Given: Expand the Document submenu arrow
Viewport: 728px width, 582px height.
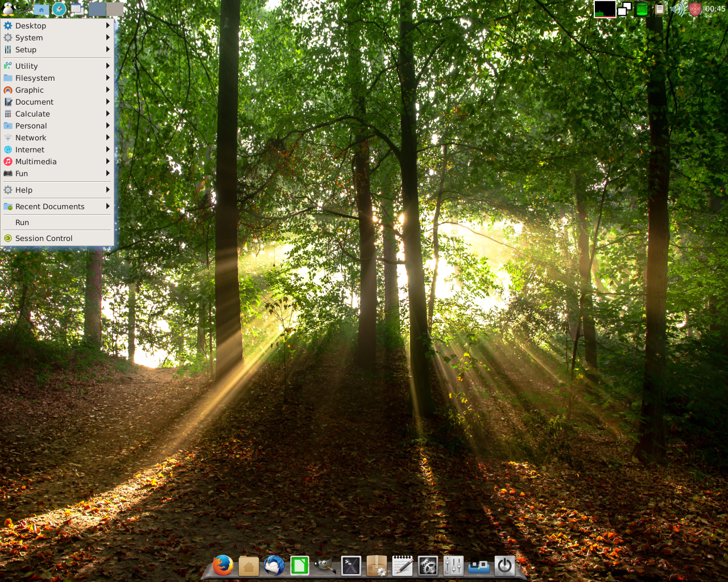Looking at the screenshot, I should (x=107, y=102).
